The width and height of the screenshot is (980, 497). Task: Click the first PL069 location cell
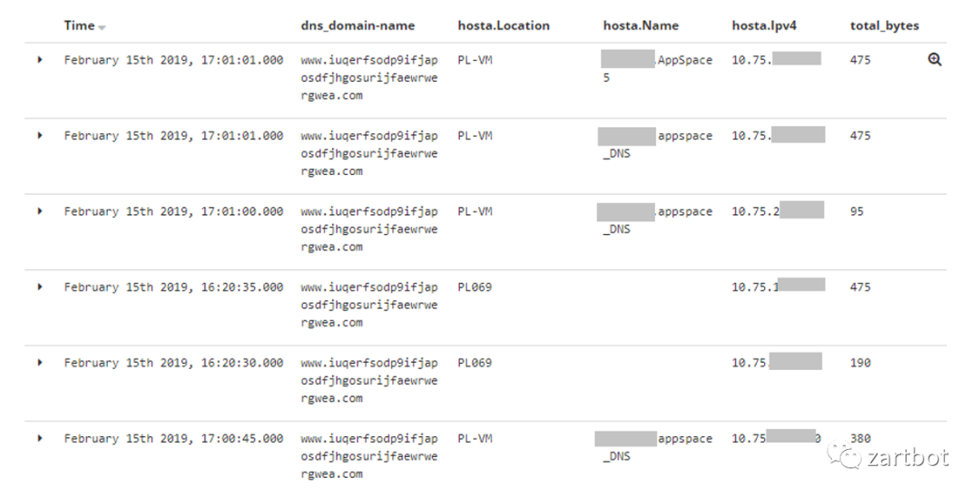click(475, 287)
